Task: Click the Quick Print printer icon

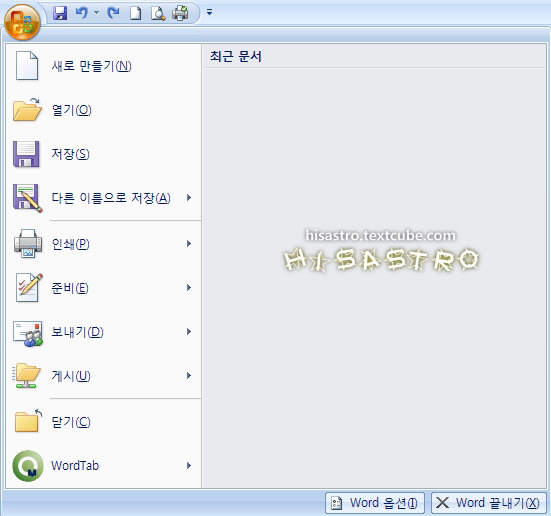Action: [x=180, y=13]
